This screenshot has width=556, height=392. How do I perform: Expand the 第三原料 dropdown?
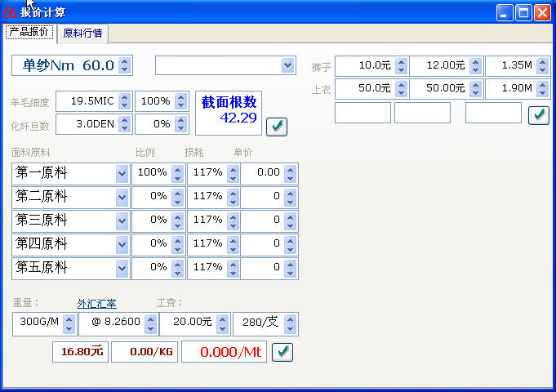[122, 221]
